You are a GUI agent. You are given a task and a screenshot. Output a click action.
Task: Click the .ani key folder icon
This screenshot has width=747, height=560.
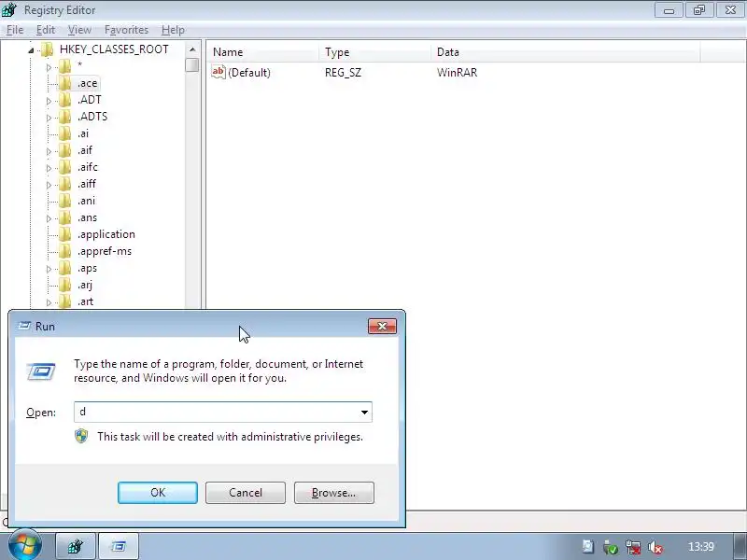tap(64, 201)
